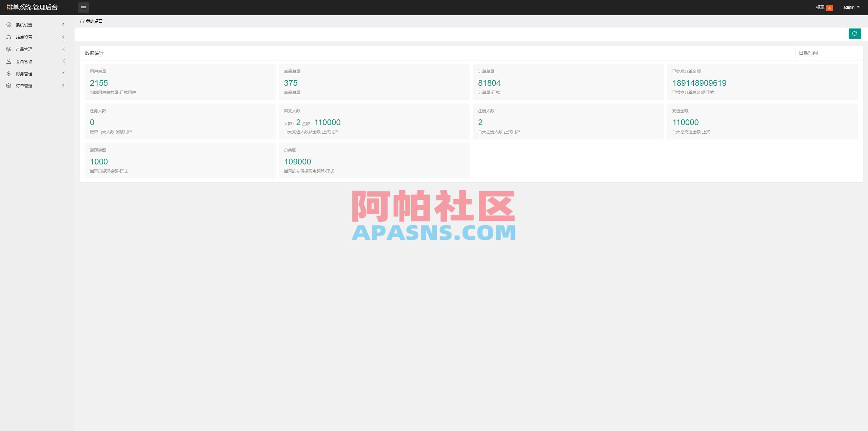
Task: Select the 站点设置 cloud icon
Action: point(8,37)
